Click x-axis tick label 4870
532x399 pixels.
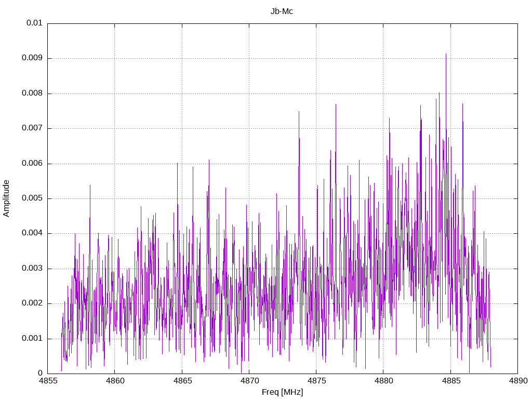[249, 381]
